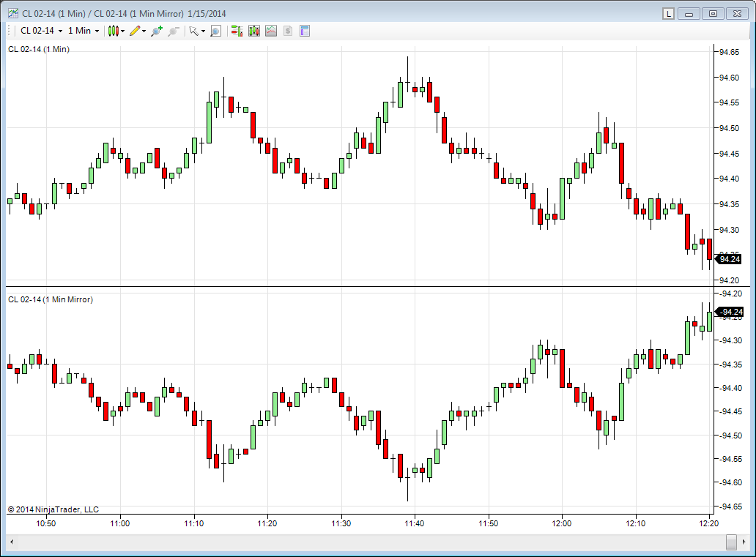Screen dimensions: 756x557
Task: Click the Data Series candles icon
Action: [x=253, y=31]
